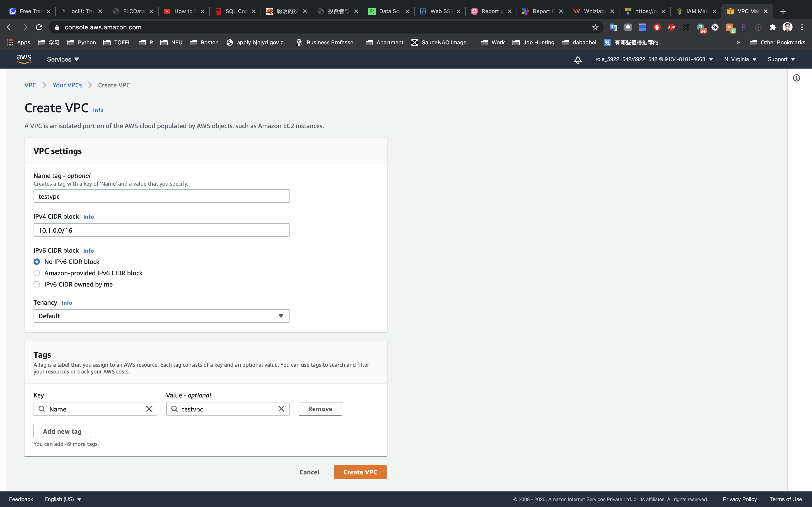The height and width of the screenshot is (507, 812).
Task: Select Amazon-provided IPv6 CIDR block
Action: tap(37, 273)
